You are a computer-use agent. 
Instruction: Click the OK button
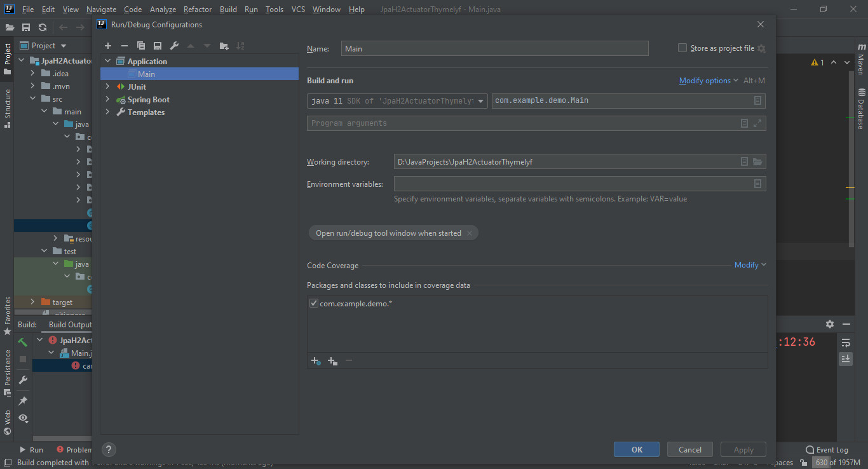[x=636, y=449]
